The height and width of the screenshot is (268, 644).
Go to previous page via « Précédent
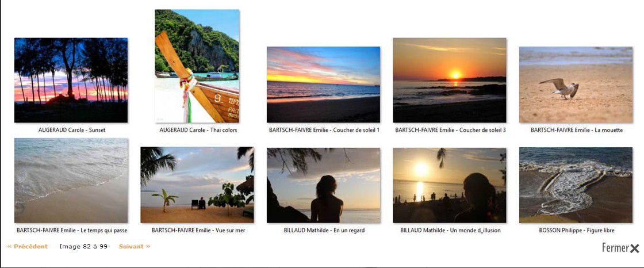pyautogui.click(x=28, y=247)
